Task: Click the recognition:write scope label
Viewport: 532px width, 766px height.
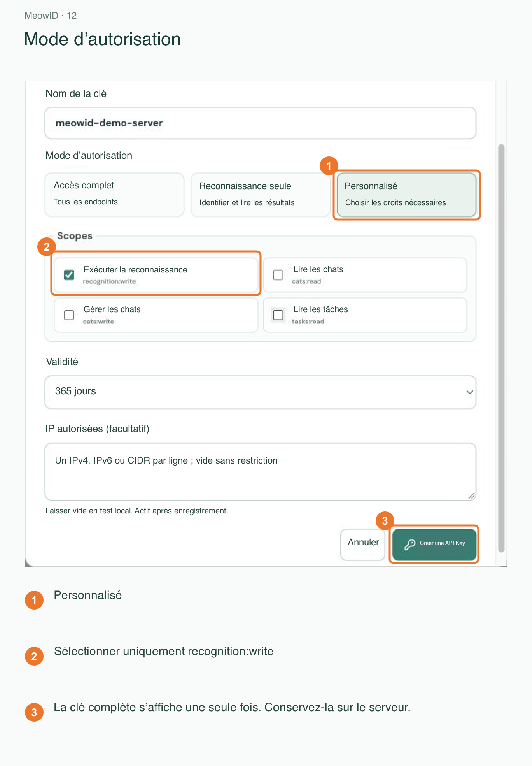Action: (109, 281)
